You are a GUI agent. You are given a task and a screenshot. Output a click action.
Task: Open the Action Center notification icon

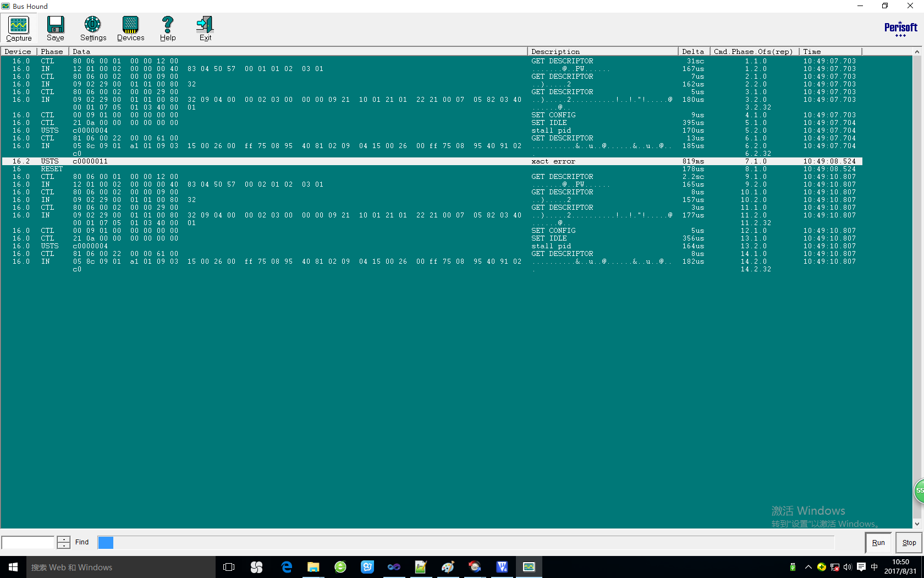(861, 567)
